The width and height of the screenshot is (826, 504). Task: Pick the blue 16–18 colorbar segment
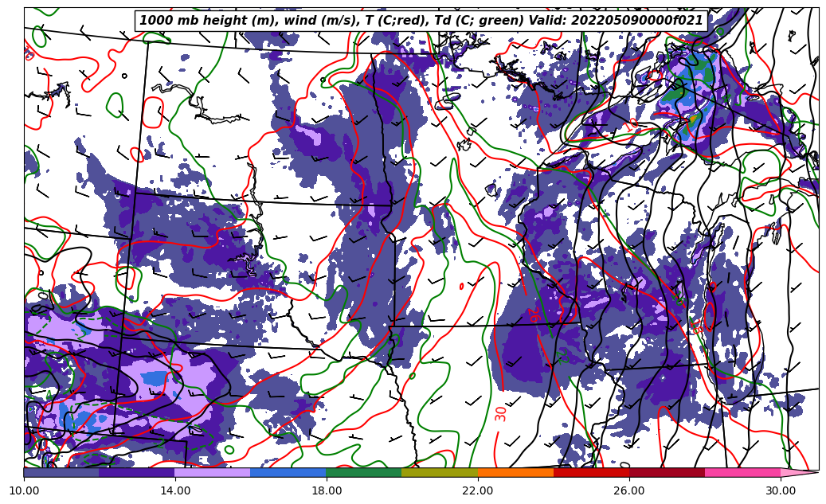pyautogui.click(x=288, y=472)
